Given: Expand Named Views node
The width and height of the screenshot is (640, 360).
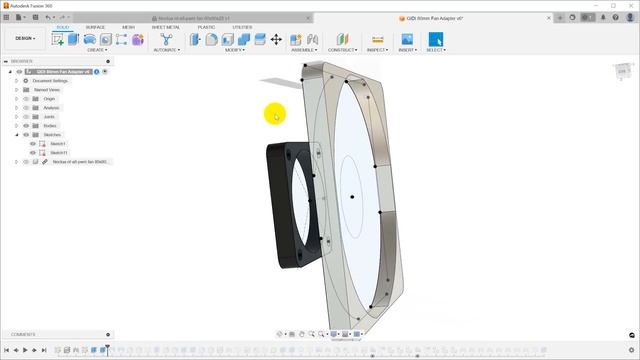Looking at the screenshot, I should click(16, 90).
